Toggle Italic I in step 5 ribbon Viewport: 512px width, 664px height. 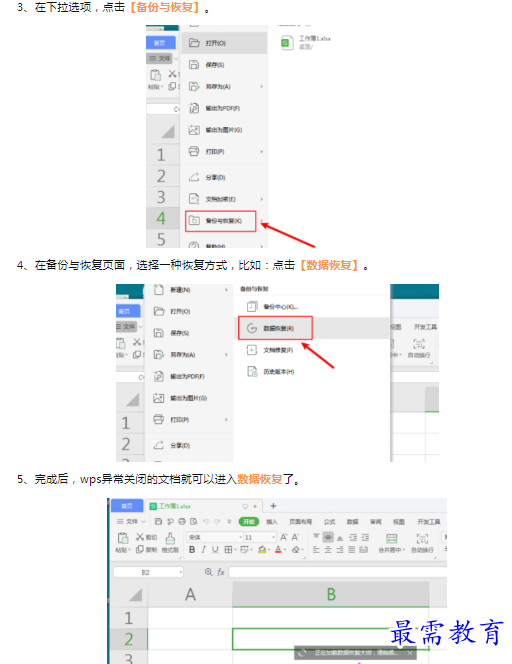tap(204, 549)
